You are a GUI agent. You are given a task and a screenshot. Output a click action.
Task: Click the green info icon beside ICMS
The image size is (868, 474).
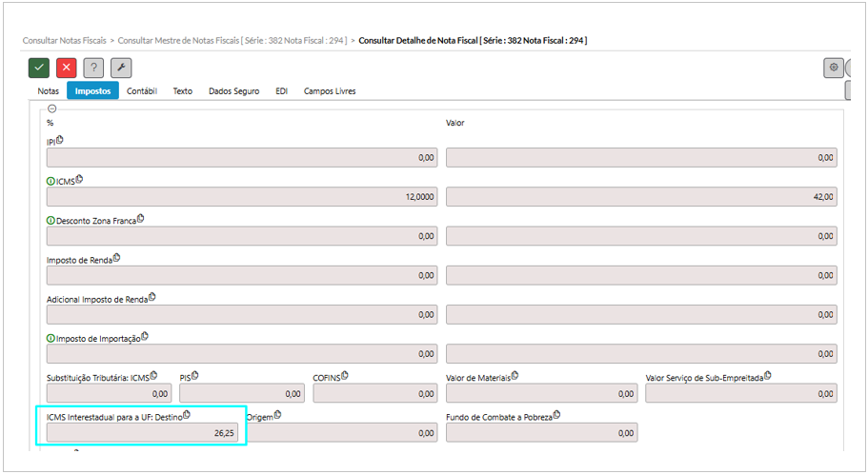coord(50,181)
